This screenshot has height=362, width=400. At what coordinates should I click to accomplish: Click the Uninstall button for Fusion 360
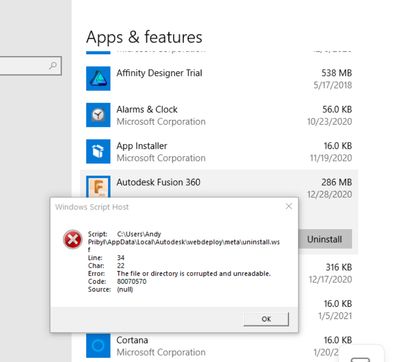click(325, 239)
